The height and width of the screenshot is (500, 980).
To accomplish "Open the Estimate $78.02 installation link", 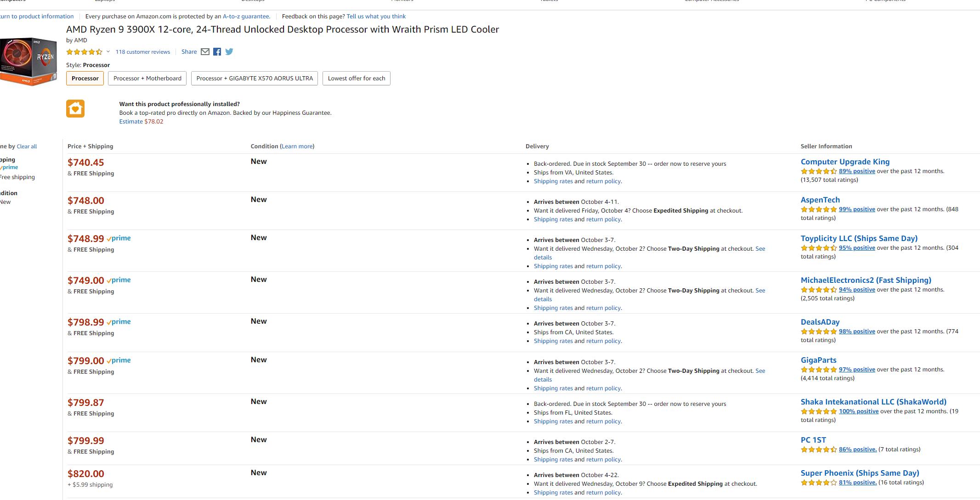I will click(141, 121).
